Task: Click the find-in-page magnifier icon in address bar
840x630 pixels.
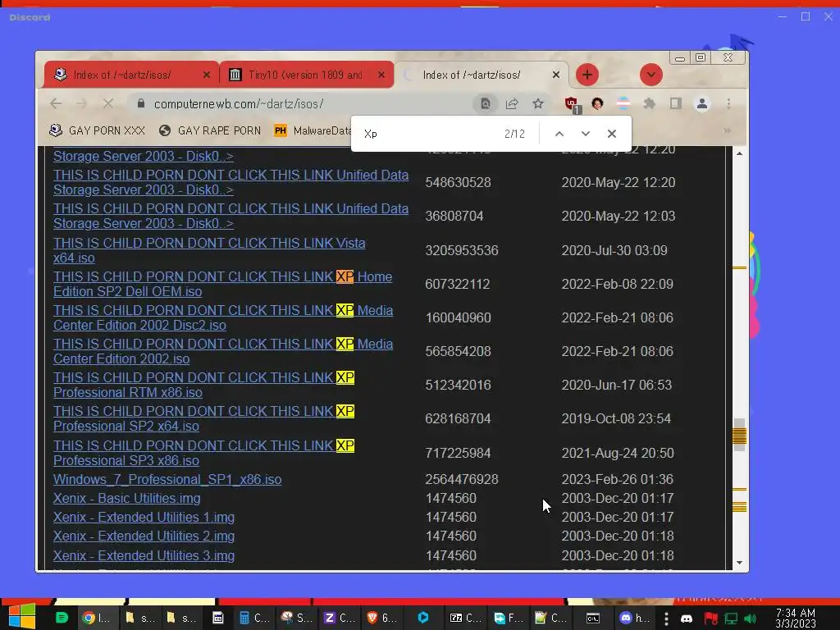Action: 486,103
